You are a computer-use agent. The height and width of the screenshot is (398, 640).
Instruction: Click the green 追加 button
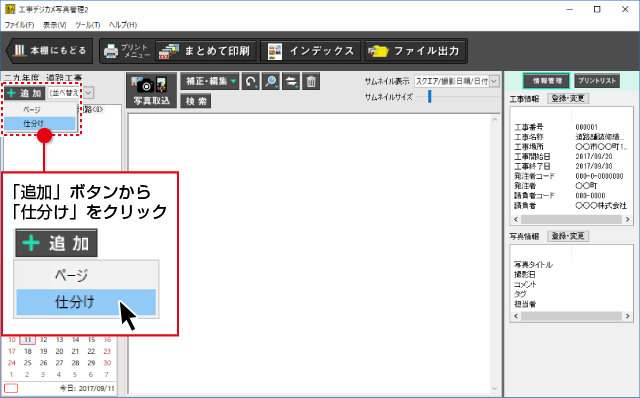(25, 93)
